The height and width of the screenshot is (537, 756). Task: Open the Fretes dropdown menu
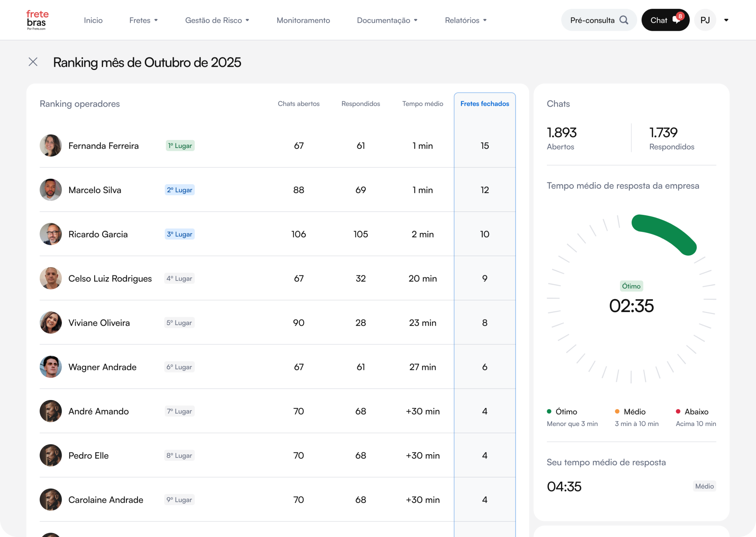point(143,20)
